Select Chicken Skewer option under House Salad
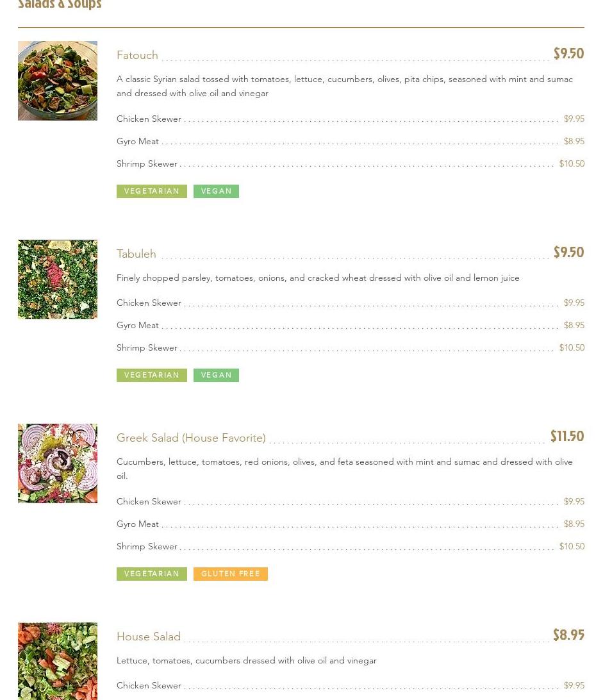 [x=149, y=685]
